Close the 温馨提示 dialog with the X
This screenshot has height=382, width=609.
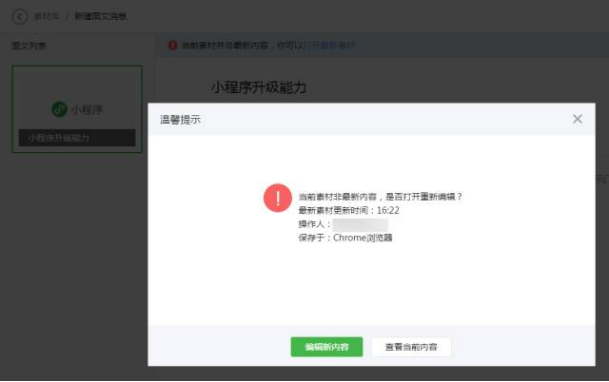[577, 119]
